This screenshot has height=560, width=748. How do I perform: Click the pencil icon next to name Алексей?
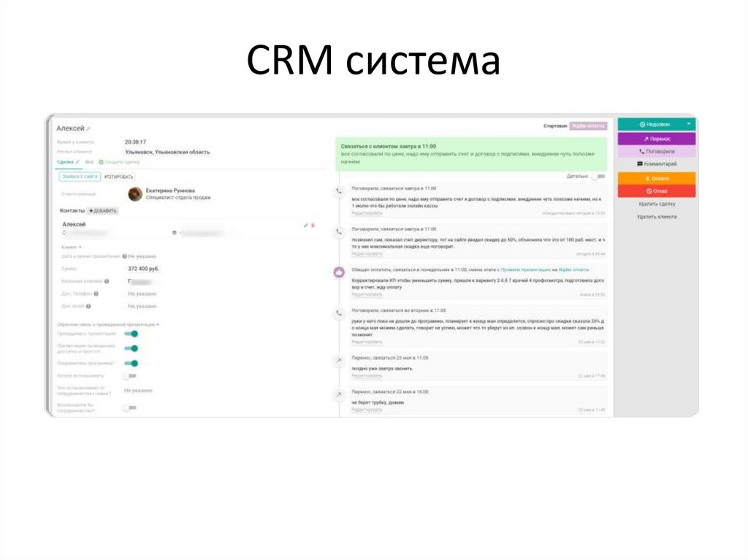click(x=88, y=129)
